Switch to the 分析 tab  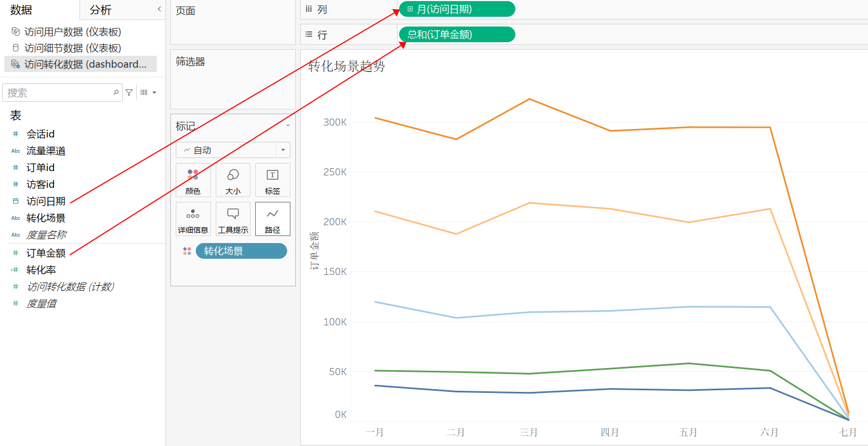[x=101, y=10]
